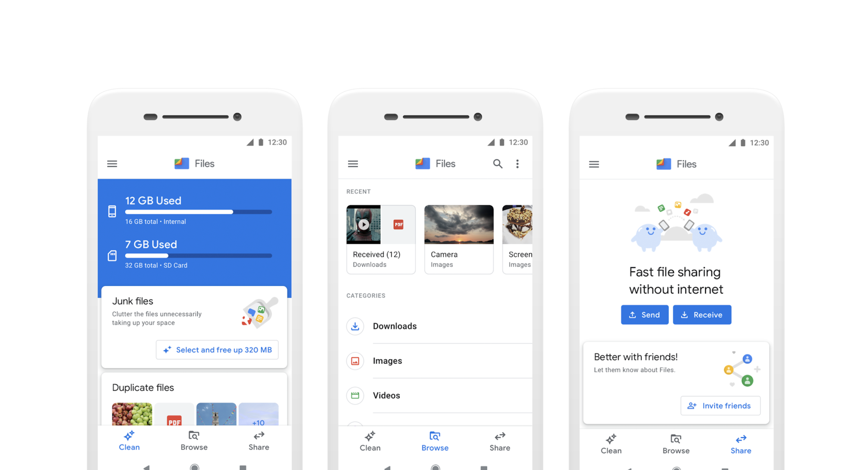868x470 pixels.
Task: Click the search icon in Browse
Action: (x=497, y=163)
